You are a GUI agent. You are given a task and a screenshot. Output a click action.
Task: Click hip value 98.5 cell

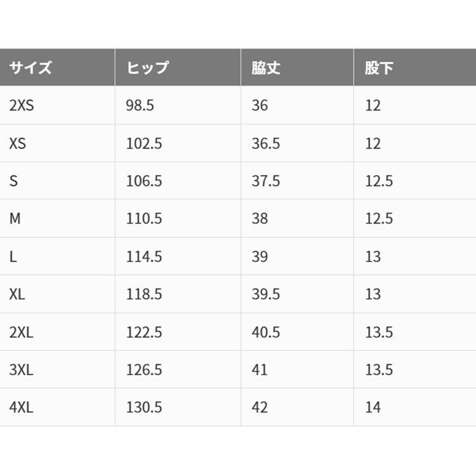click(x=178, y=105)
